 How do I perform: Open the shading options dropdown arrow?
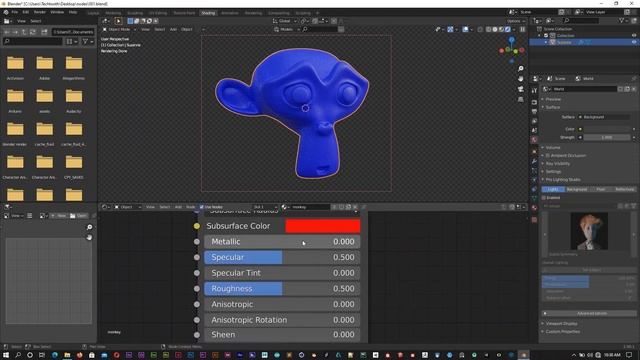(x=514, y=29)
